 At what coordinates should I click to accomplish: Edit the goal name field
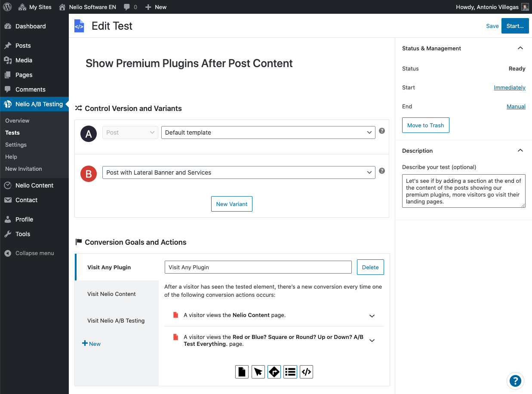point(258,267)
